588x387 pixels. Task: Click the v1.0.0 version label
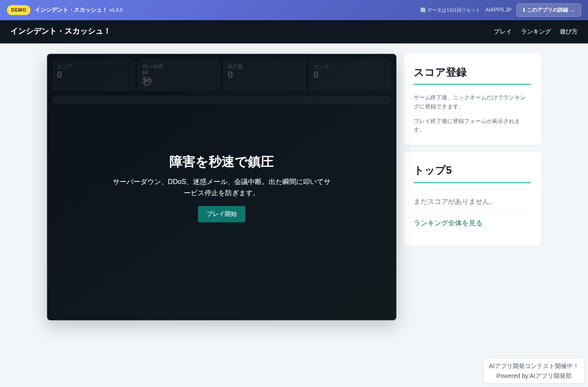[x=116, y=10]
